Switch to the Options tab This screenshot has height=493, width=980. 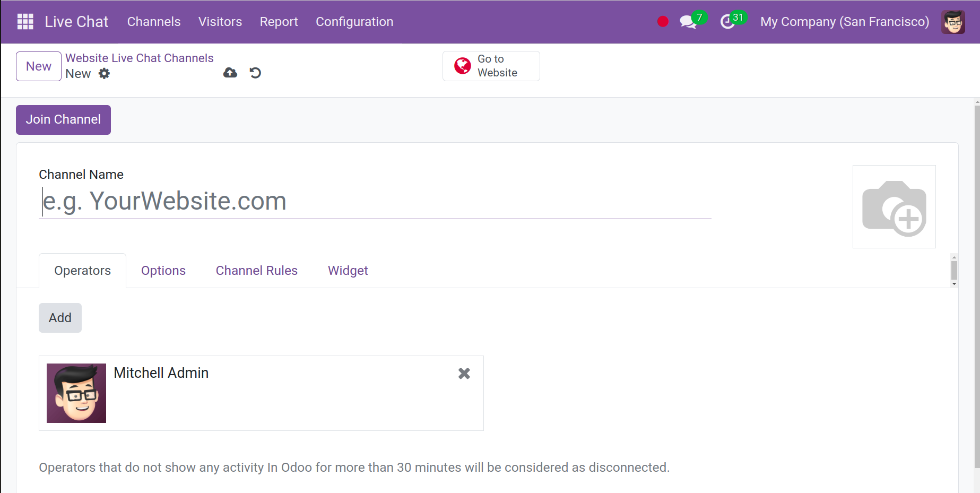click(x=163, y=271)
